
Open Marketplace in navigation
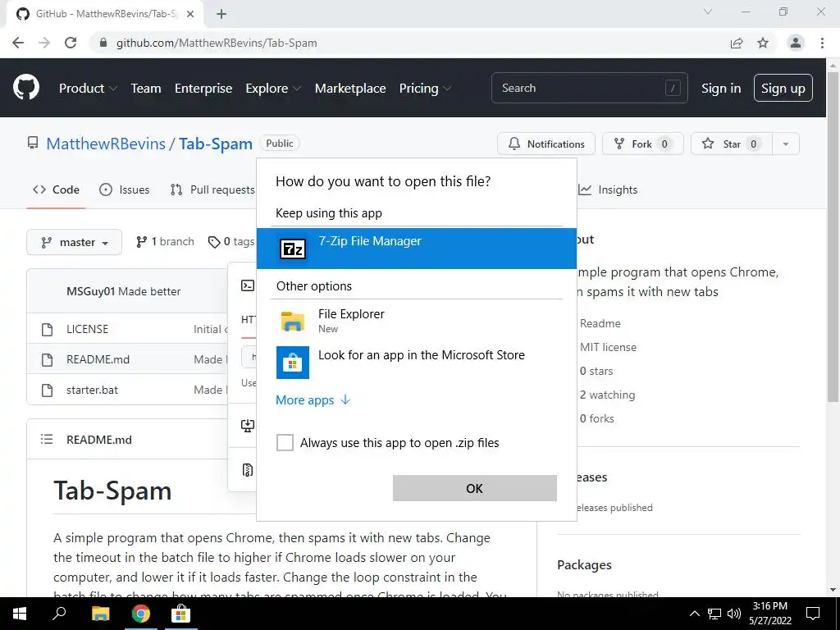coord(349,88)
